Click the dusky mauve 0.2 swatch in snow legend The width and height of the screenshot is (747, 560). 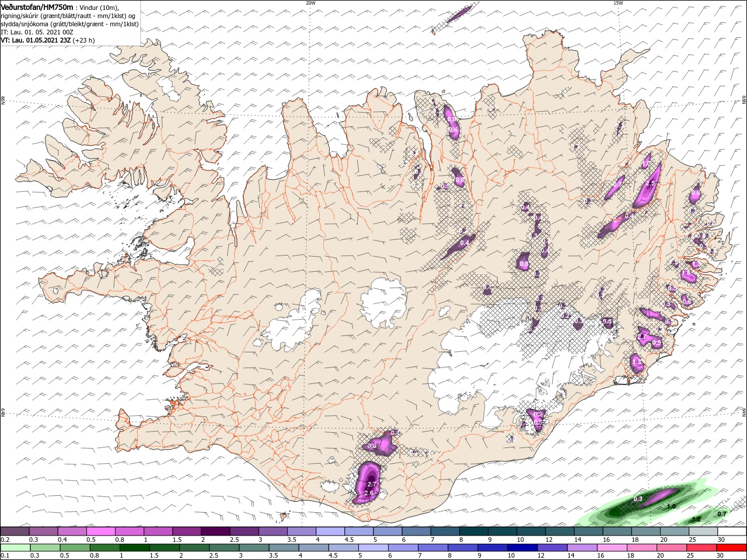click(x=15, y=531)
